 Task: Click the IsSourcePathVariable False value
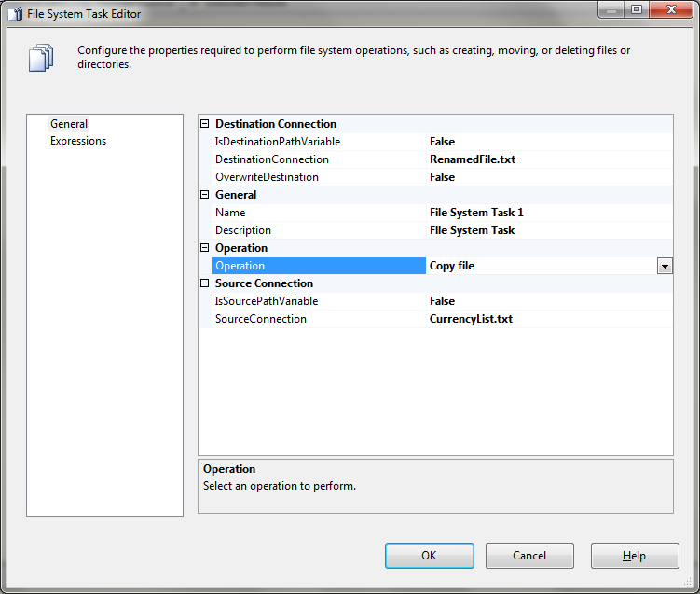click(442, 301)
